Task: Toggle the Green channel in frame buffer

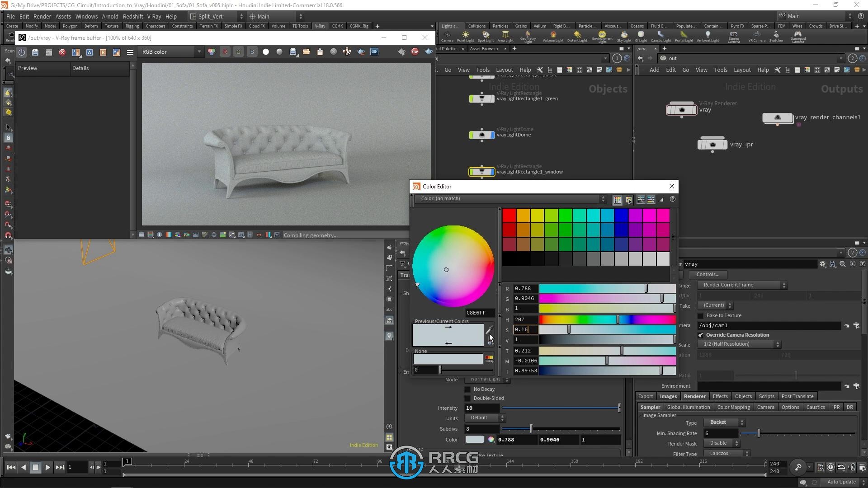Action: [238, 52]
